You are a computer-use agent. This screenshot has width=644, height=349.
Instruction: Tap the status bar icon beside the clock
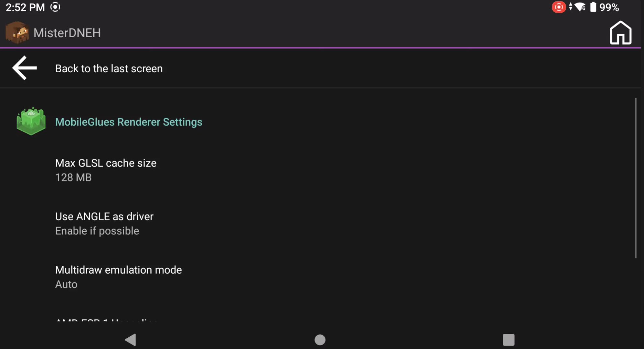(55, 7)
